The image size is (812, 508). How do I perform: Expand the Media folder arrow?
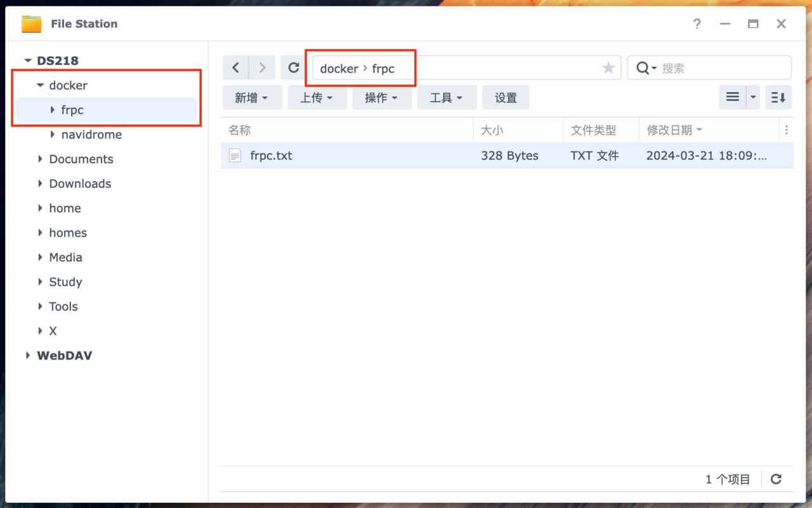click(41, 257)
